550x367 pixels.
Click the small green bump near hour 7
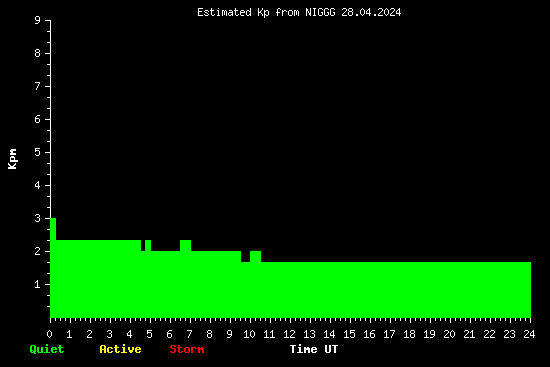[185, 245]
